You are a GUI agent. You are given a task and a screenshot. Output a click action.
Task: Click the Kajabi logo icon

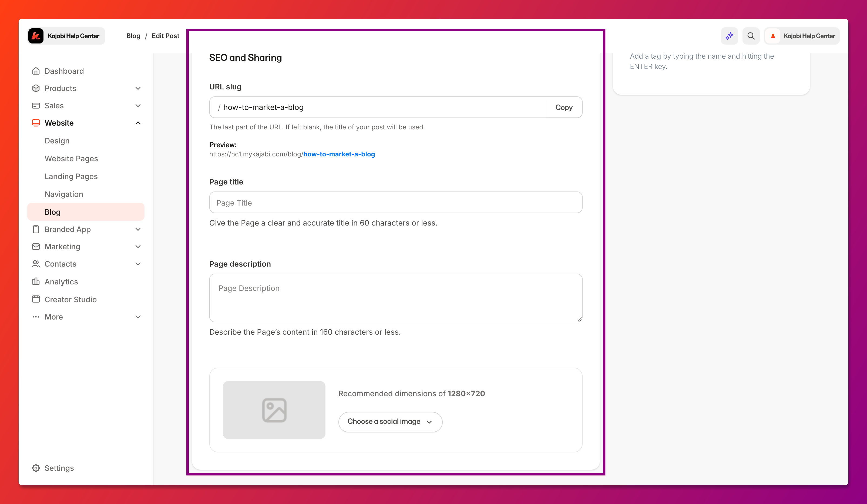coord(36,36)
